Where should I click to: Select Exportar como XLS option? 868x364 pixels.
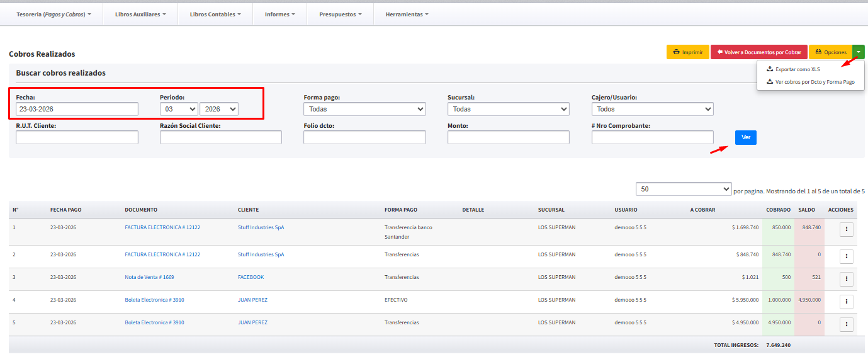[x=797, y=69]
